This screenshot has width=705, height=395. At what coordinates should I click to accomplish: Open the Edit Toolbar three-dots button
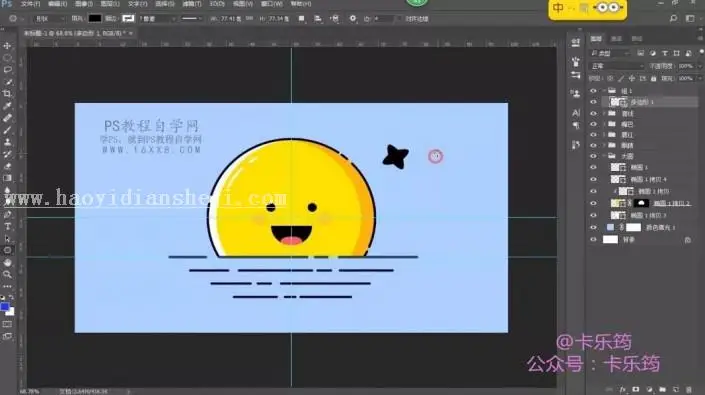coord(7,286)
